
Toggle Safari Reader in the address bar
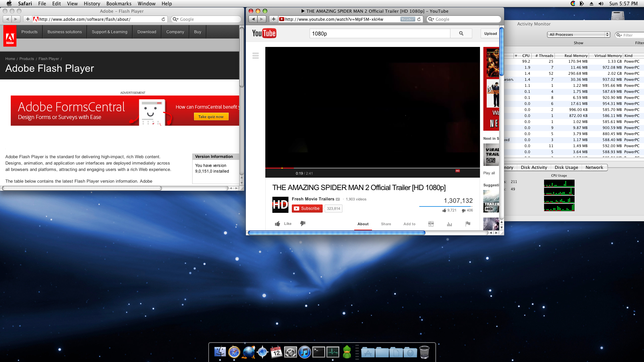point(408,19)
